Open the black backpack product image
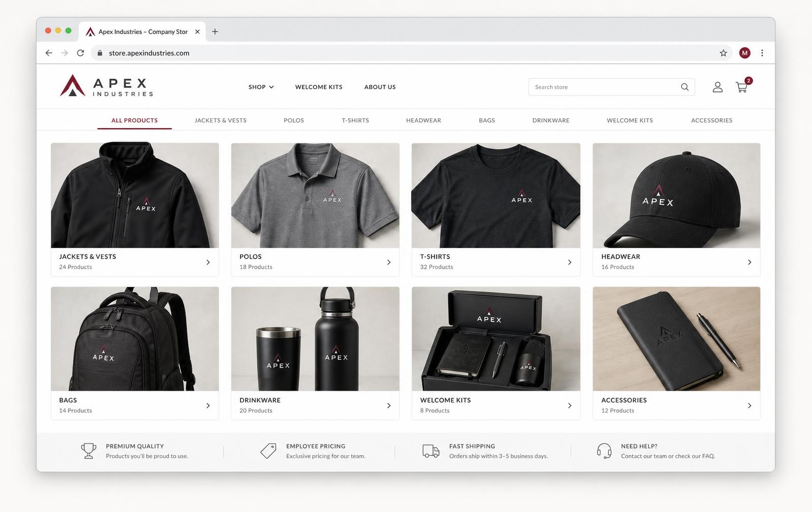 (x=135, y=339)
